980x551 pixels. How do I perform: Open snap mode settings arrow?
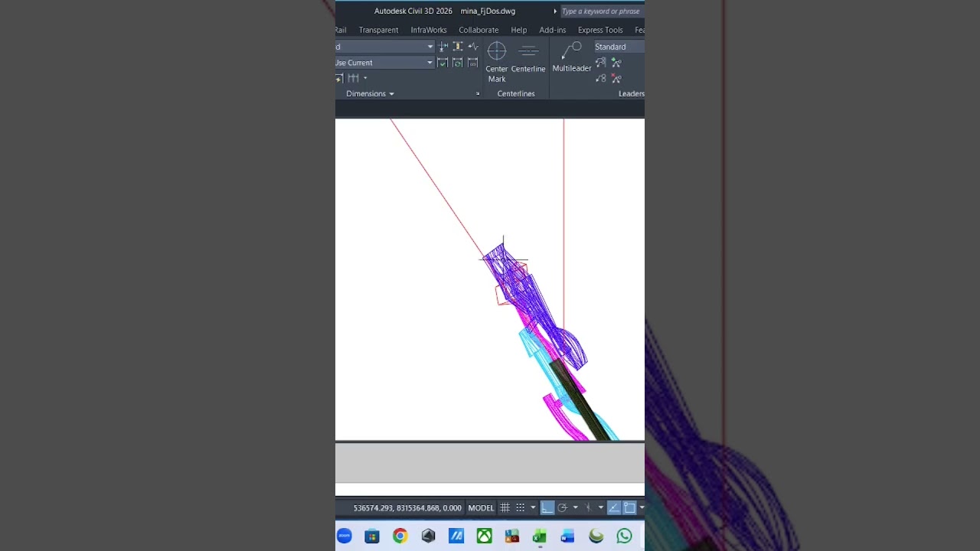click(x=533, y=507)
